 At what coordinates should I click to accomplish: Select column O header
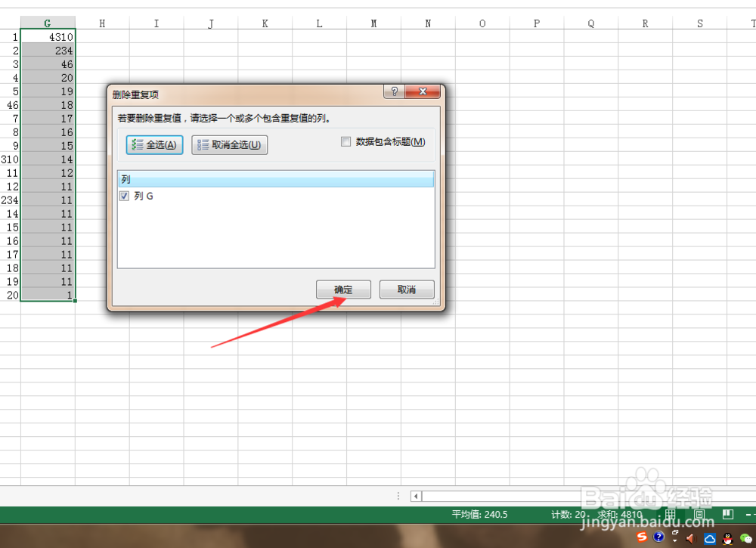click(x=482, y=23)
